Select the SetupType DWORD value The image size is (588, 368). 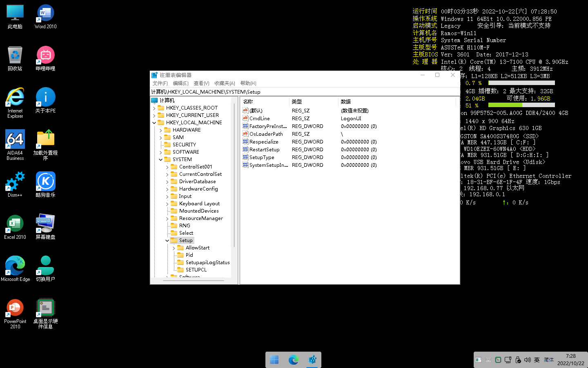(262, 157)
